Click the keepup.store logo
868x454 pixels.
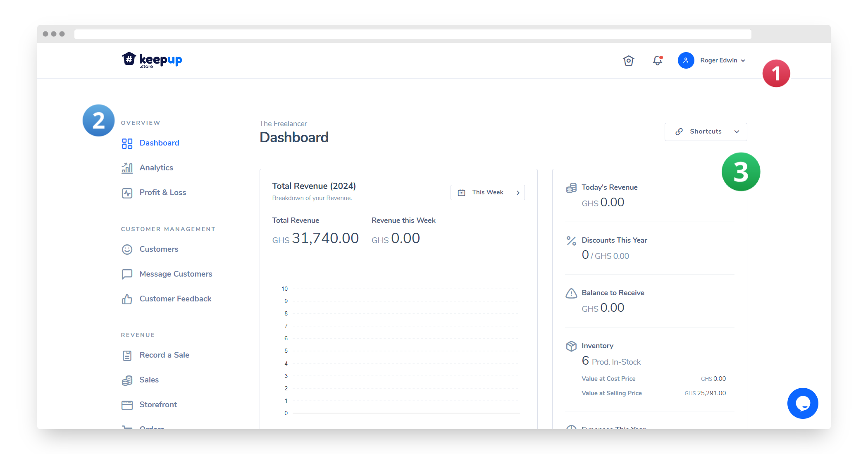tap(152, 60)
